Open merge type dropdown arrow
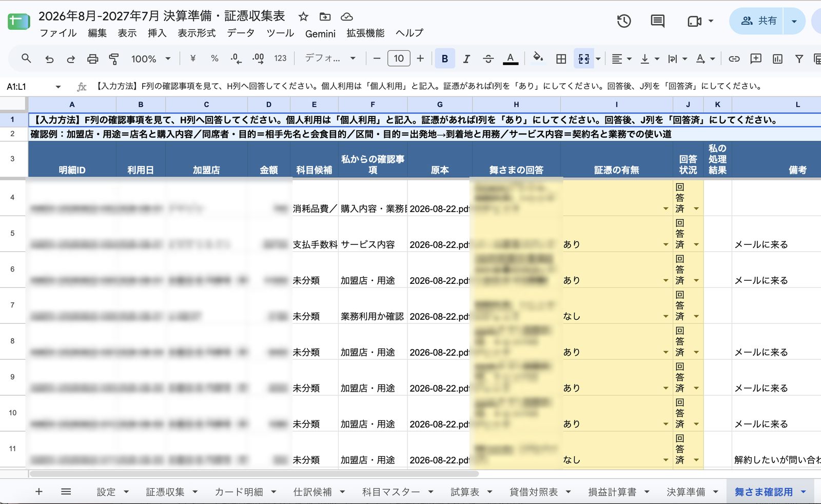This screenshot has width=821, height=504. (x=598, y=59)
